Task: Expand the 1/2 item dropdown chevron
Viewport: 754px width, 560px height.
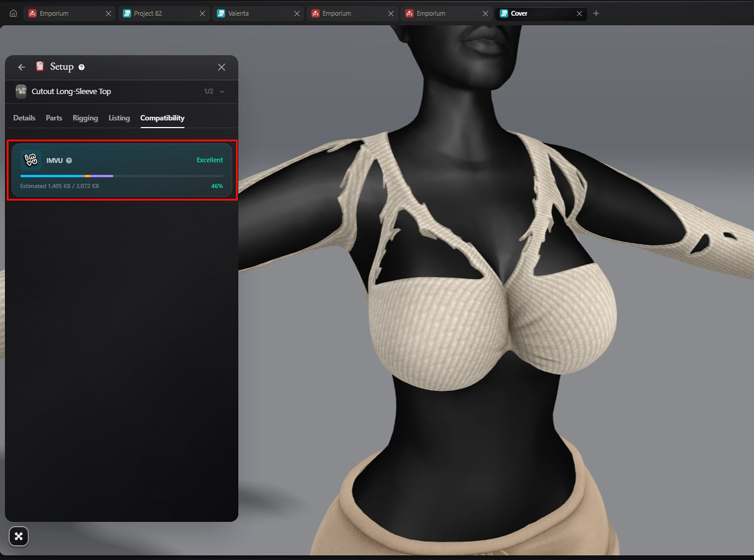Action: click(x=222, y=92)
